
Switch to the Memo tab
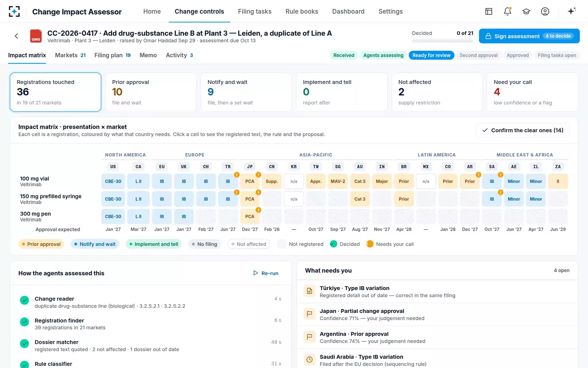[148, 55]
